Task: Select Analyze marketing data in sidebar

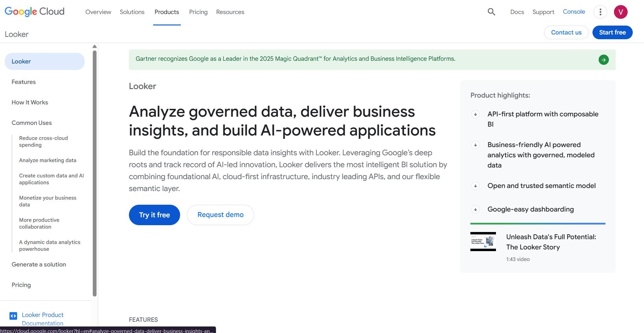Action: (48, 160)
